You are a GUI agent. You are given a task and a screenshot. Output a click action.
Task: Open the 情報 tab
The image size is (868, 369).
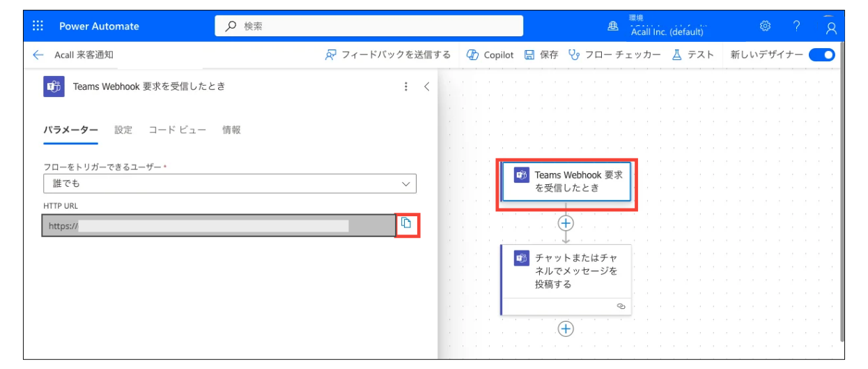click(x=231, y=130)
